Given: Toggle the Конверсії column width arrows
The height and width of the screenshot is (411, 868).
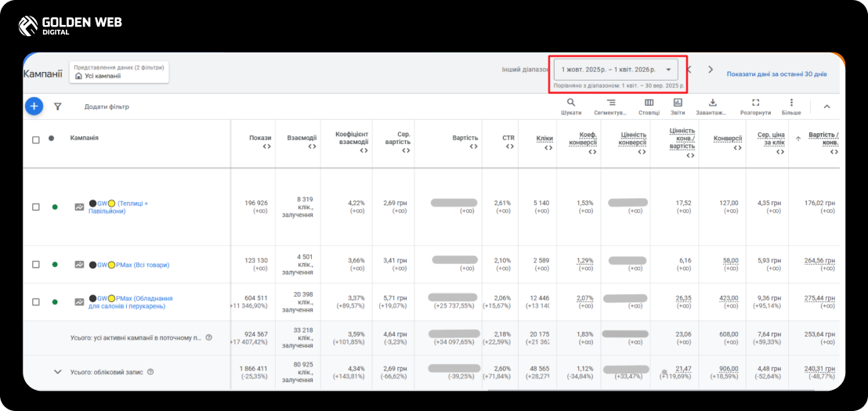Looking at the screenshot, I should point(737,148).
